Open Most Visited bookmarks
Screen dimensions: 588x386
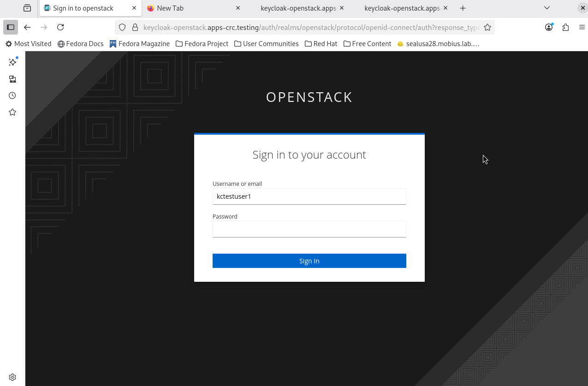[x=28, y=44]
